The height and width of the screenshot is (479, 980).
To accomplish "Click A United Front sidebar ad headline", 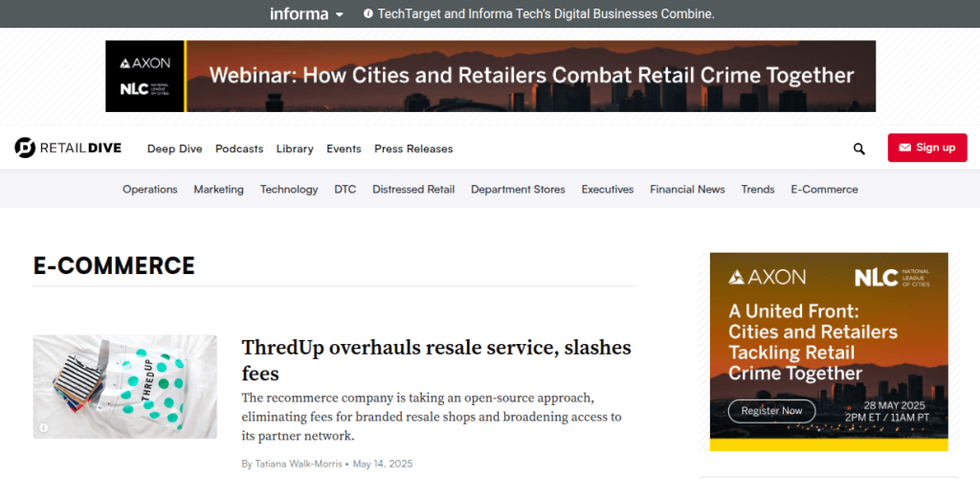I will click(813, 342).
